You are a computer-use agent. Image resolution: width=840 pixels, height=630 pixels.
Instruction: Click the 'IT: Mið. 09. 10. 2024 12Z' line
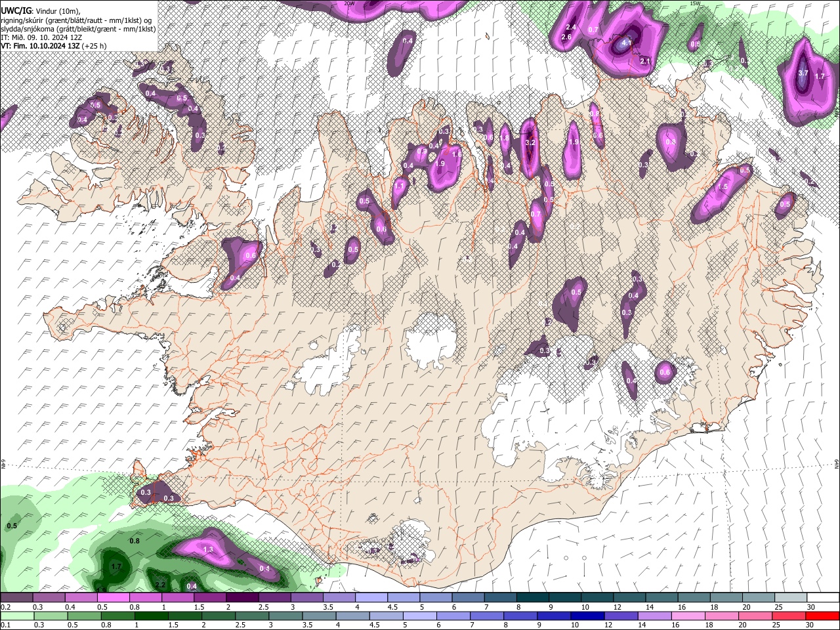[x=40, y=37]
